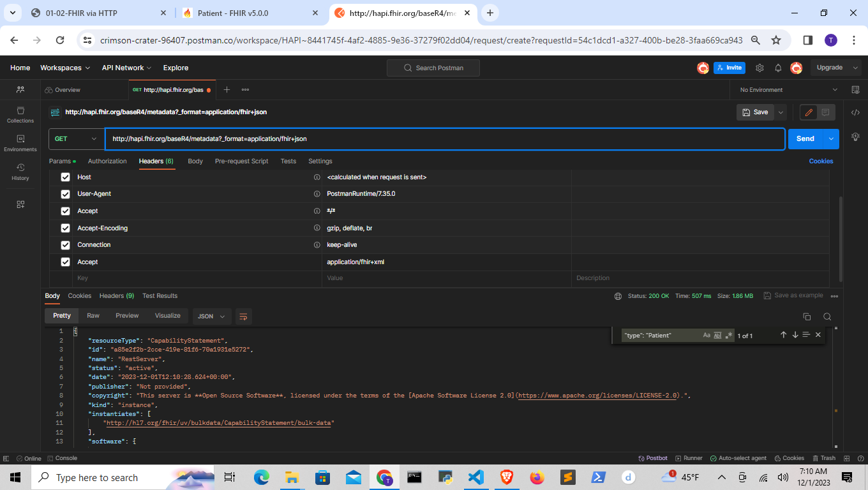
Task: Expand the API Network menu
Action: 126,68
